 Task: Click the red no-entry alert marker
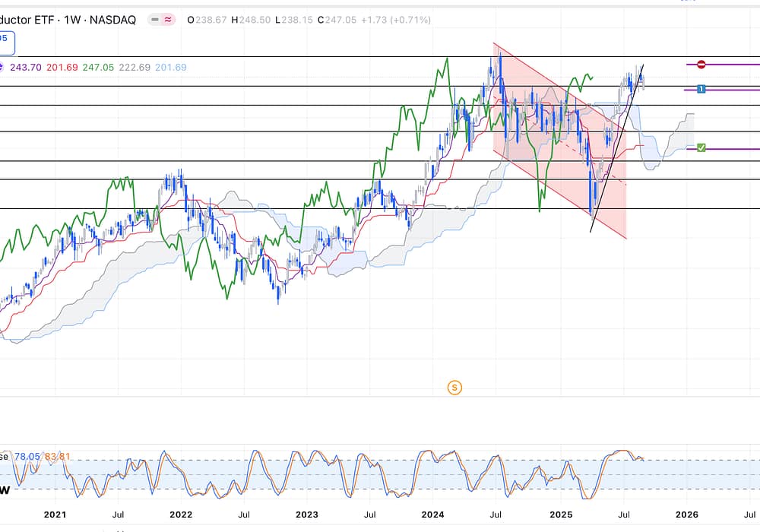click(x=701, y=65)
